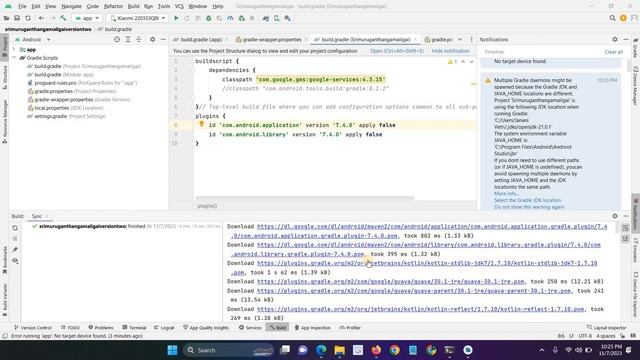Hide the Project panel with minus icon
Image resolution: width=640 pixels, height=360 pixels.
click(x=163, y=39)
